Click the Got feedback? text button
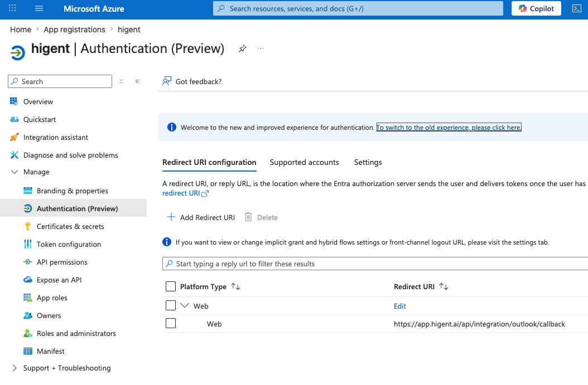 tap(199, 82)
